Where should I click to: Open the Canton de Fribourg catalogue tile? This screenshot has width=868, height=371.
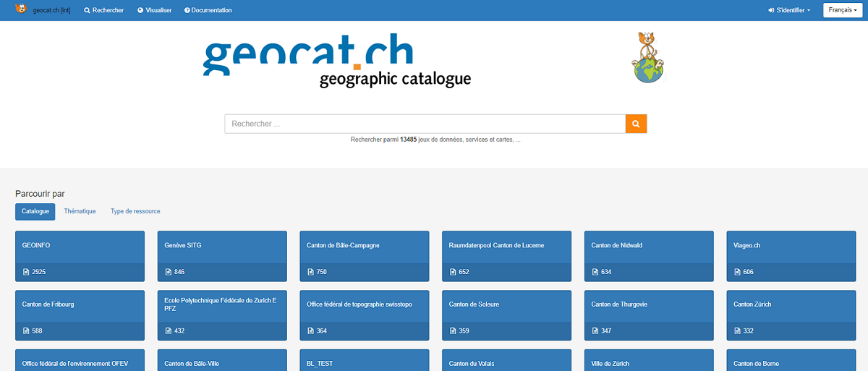point(80,316)
